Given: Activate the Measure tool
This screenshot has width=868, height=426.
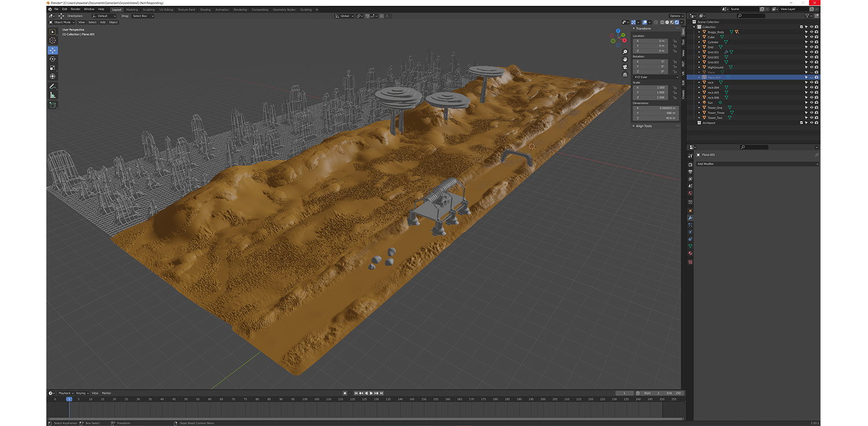Looking at the screenshot, I should click(x=53, y=95).
